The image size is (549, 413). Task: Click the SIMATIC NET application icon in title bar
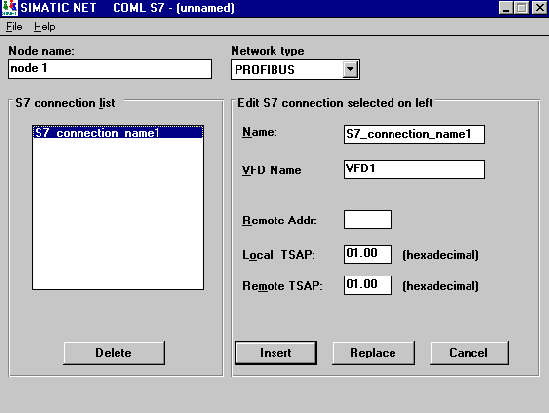tap(9, 8)
